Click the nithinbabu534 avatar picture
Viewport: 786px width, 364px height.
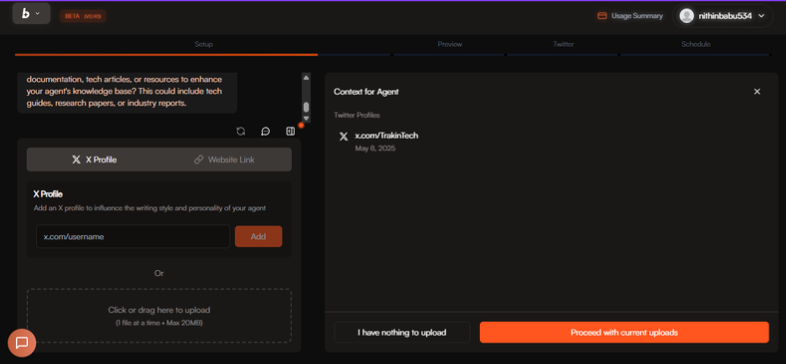click(x=686, y=16)
